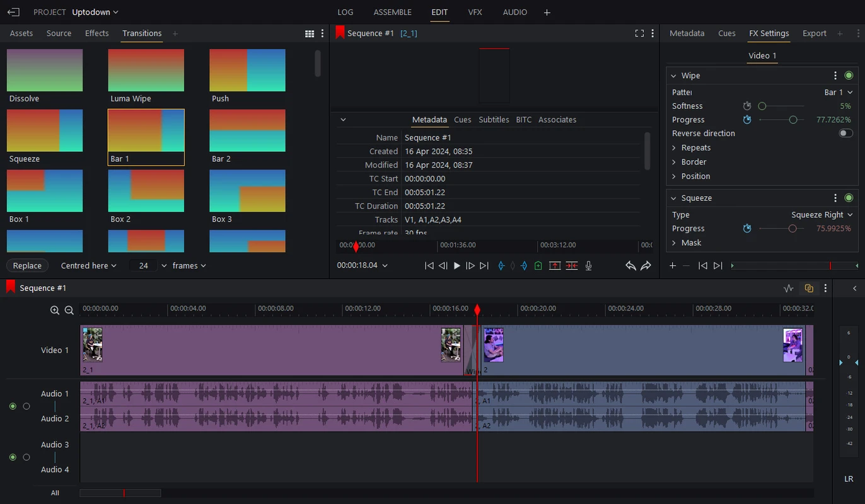
Task: Open the 00:00:18.04 timecode dropdown
Action: pos(363,266)
